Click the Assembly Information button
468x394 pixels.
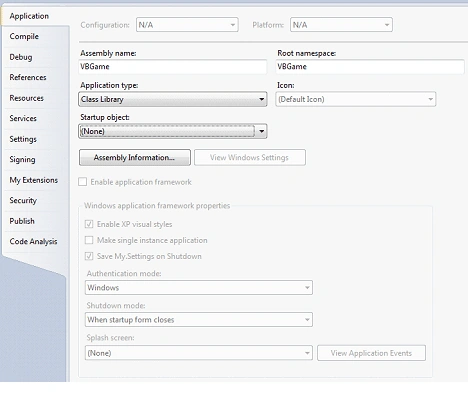point(135,157)
